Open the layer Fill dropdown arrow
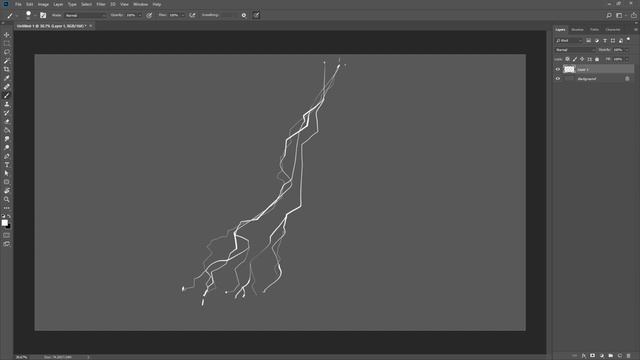This screenshot has width=640, height=360. coord(627,59)
